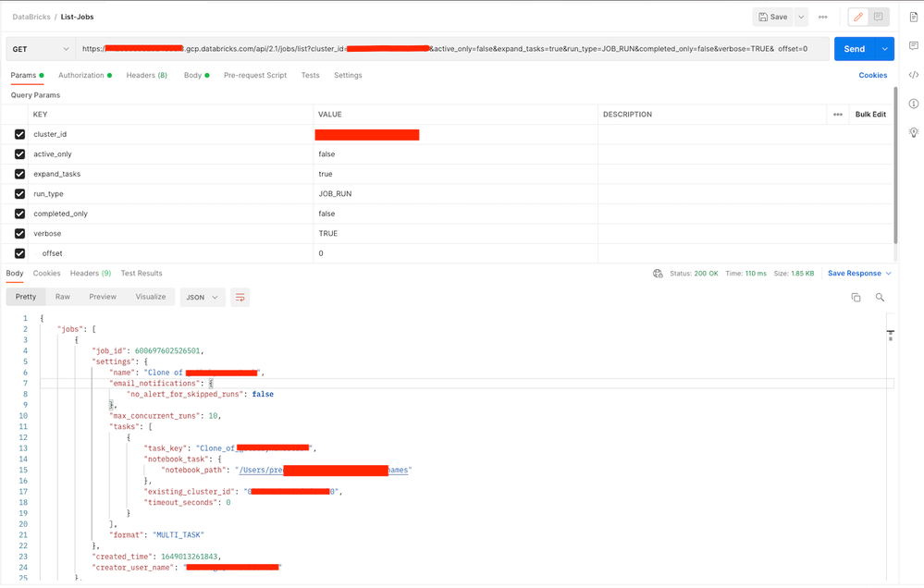Open the documentation icon in right sidebar

[914, 17]
